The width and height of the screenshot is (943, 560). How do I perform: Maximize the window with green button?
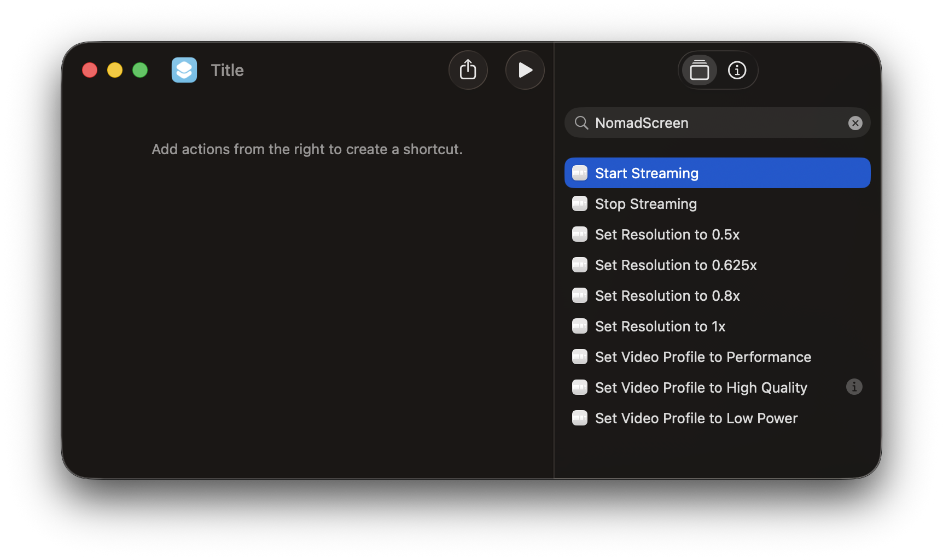click(140, 70)
